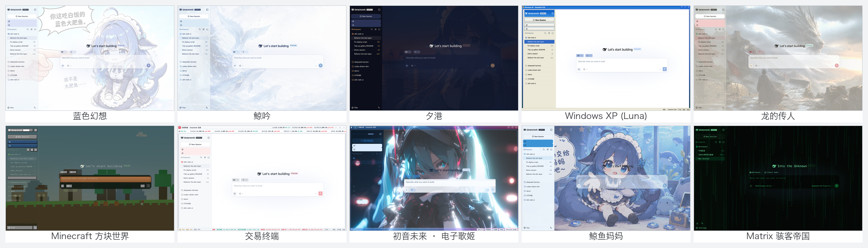Green send button in Matrix 骇客帝国 preview

[837, 186]
